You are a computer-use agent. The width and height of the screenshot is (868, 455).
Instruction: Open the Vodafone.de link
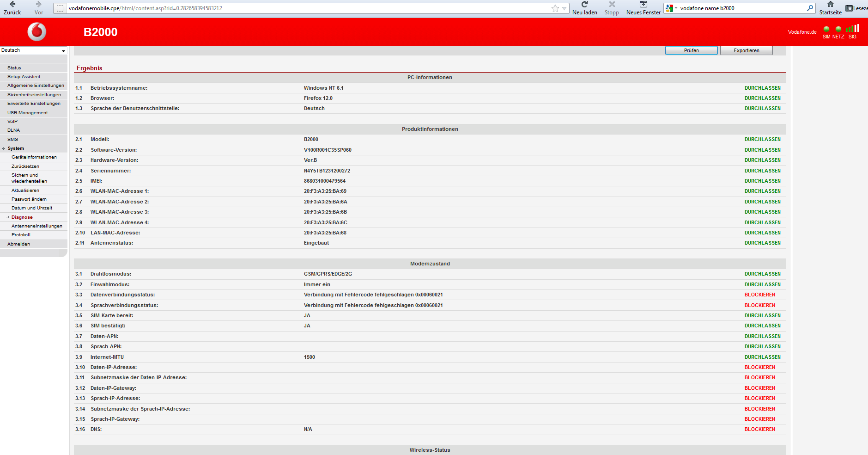pos(802,32)
